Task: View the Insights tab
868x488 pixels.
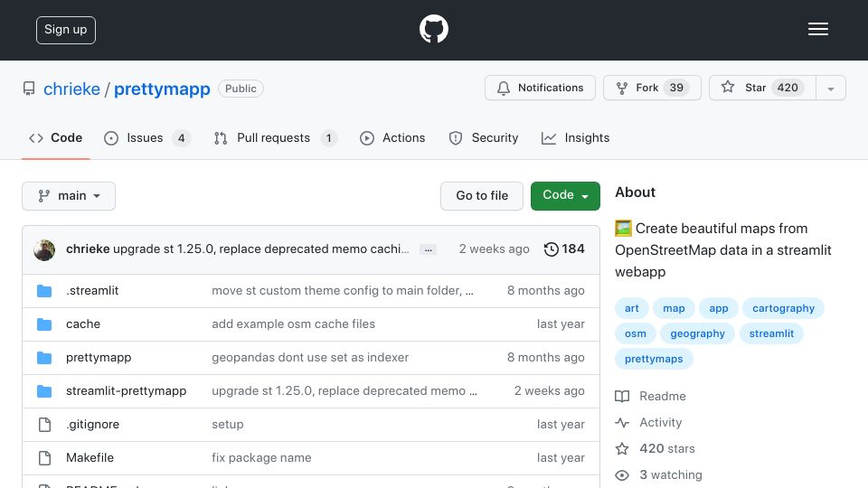Action: [x=575, y=137]
